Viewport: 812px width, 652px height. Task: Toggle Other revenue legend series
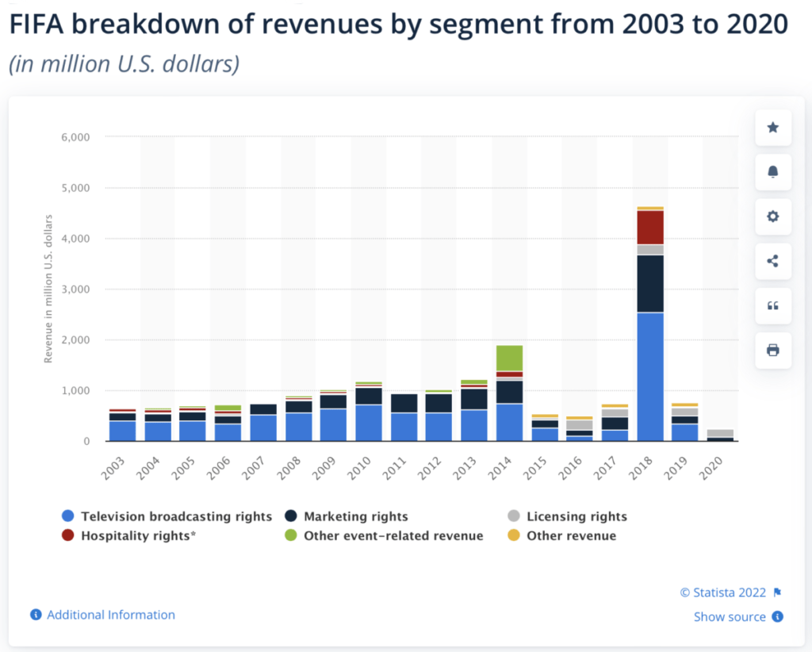562,535
